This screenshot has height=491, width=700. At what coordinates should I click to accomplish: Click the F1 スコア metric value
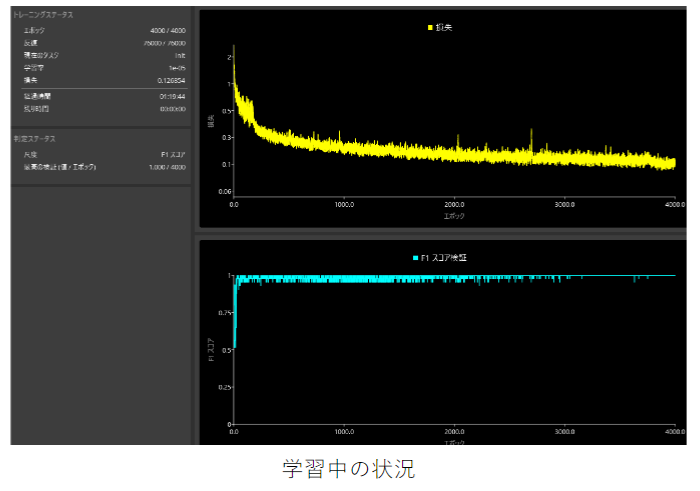[x=171, y=155]
